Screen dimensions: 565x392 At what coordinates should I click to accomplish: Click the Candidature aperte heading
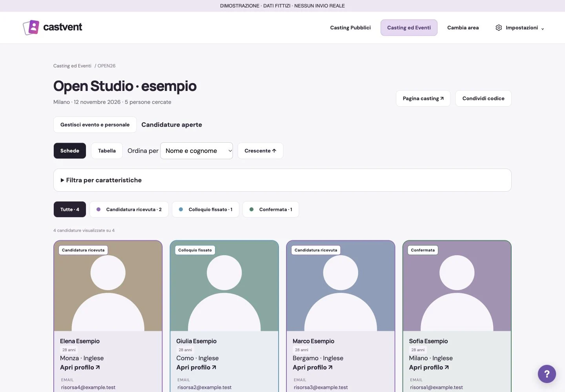(172, 125)
